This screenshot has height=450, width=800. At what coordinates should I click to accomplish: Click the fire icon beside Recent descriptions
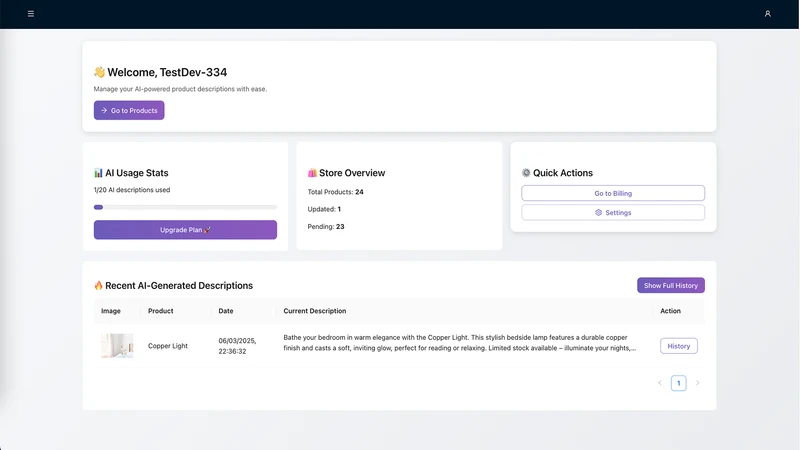pos(98,285)
